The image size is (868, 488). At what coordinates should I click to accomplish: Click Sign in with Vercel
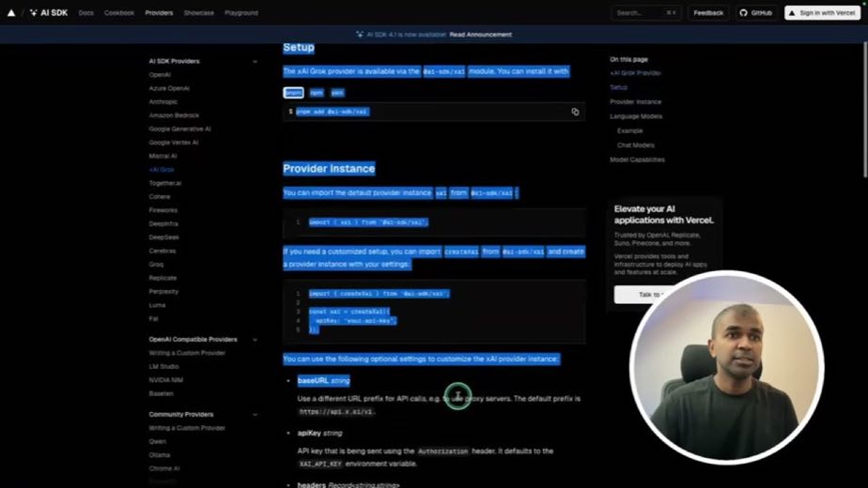pos(822,13)
